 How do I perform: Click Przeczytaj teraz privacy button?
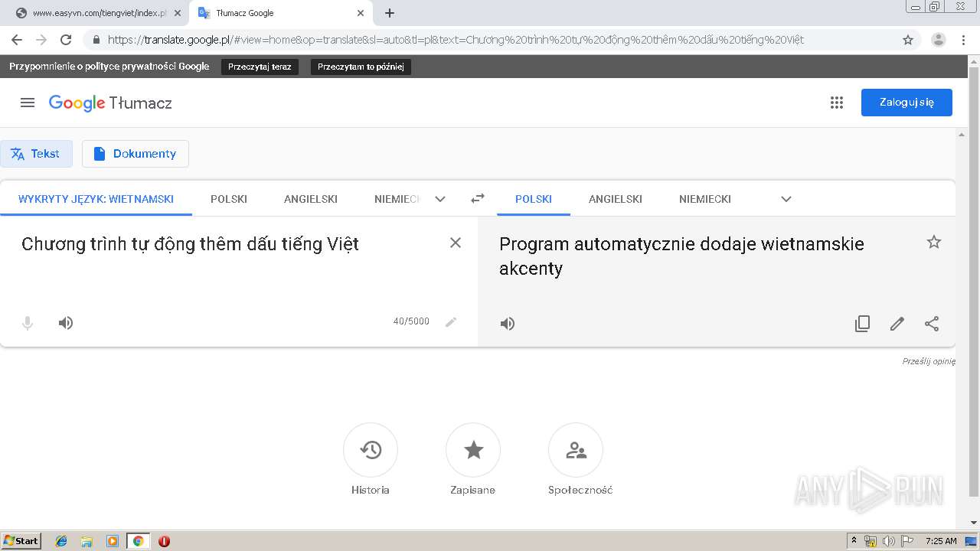260,67
